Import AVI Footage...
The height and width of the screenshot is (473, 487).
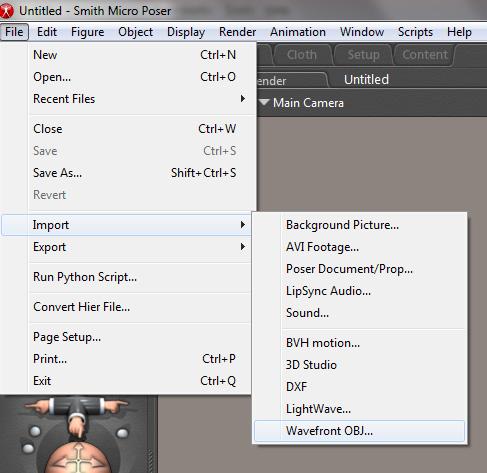(359, 247)
